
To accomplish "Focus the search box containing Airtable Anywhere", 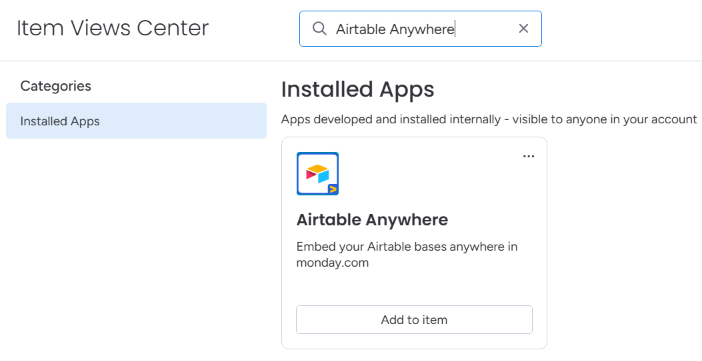I will click(x=420, y=29).
